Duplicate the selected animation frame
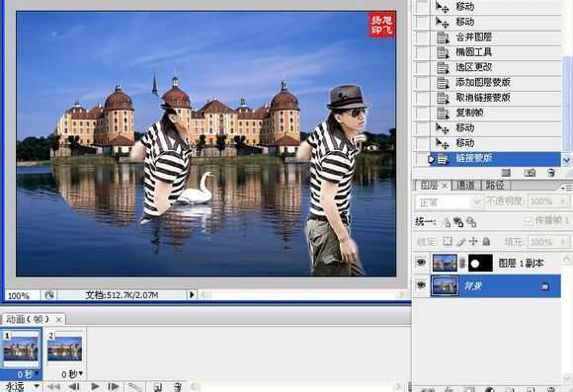The height and width of the screenshot is (392, 573). coord(158,386)
